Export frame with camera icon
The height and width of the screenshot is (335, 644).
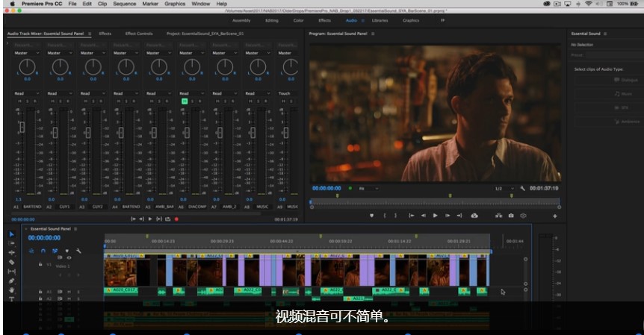pyautogui.click(x=511, y=216)
